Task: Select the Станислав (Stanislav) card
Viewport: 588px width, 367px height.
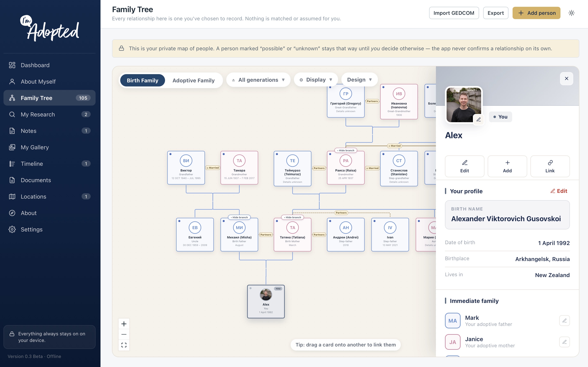Action: click(x=399, y=169)
